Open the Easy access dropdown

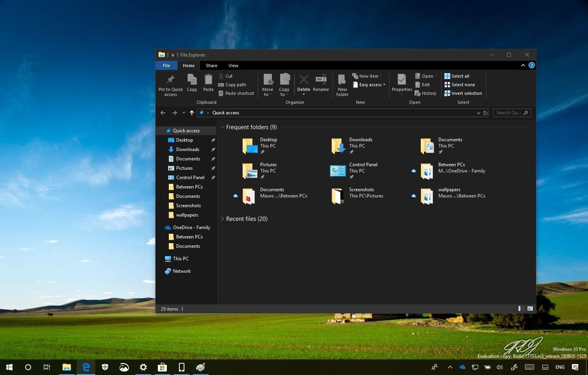[x=369, y=85]
